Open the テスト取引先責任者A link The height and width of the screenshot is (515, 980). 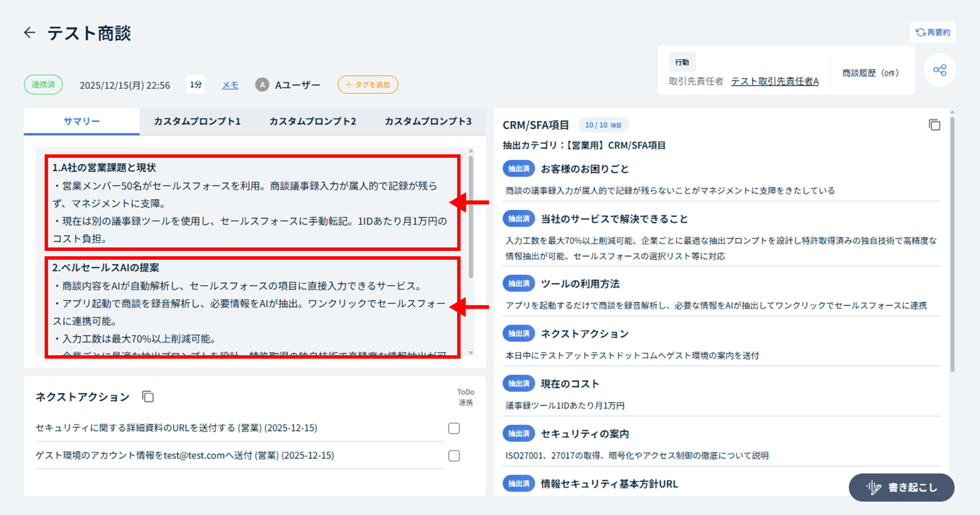tap(774, 81)
